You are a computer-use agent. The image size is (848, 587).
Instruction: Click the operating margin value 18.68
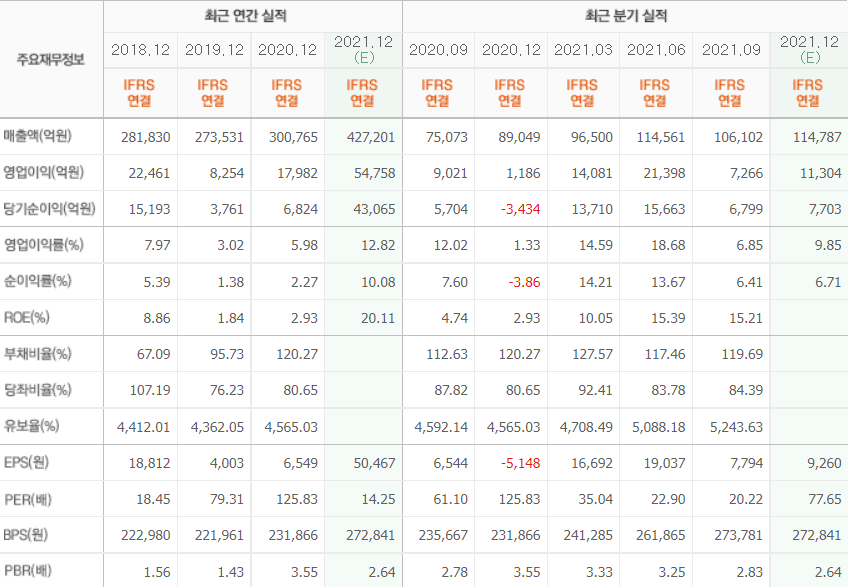[x=668, y=246]
